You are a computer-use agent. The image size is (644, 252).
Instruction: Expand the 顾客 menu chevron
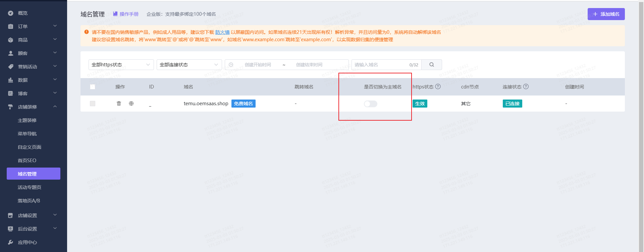point(55,53)
